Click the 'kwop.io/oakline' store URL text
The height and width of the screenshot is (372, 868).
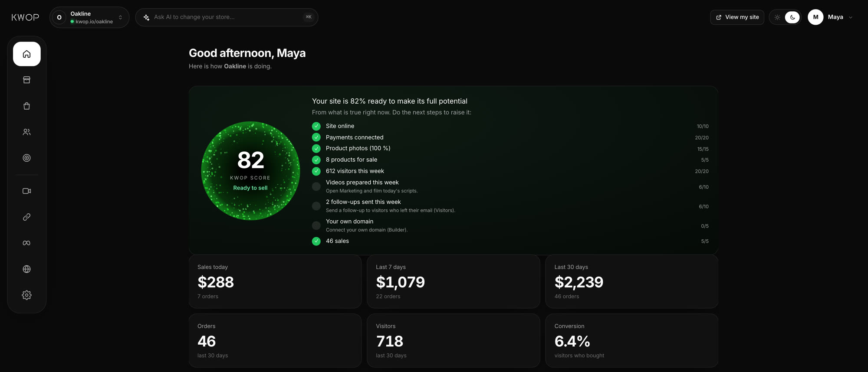click(x=94, y=22)
